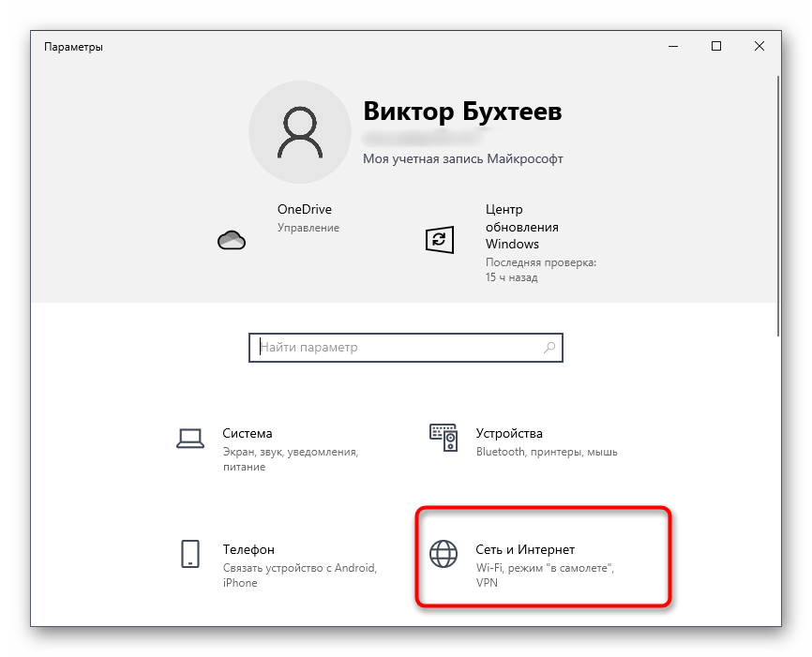This screenshot has height=657, width=812.
Task: Click the Телефон phone icon
Action: click(190, 554)
